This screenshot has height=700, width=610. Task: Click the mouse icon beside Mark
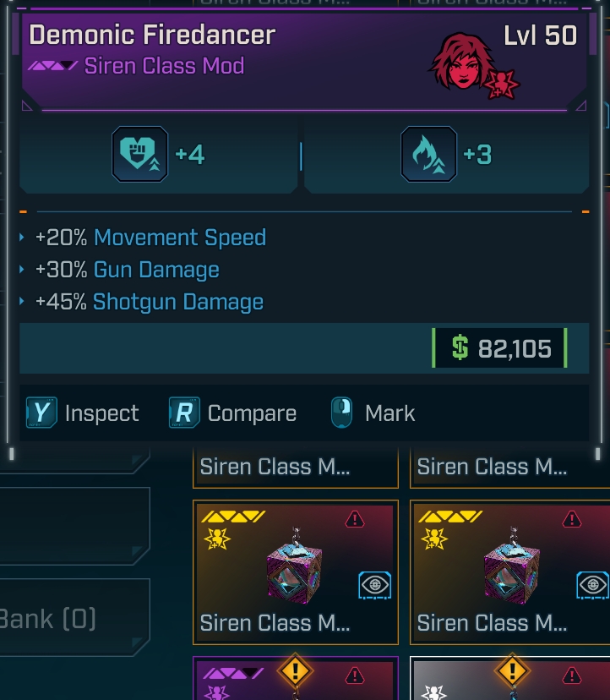tap(341, 413)
